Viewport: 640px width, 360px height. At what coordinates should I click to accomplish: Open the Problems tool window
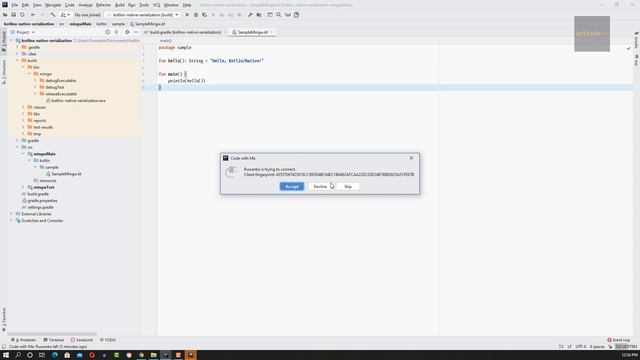(x=24, y=340)
